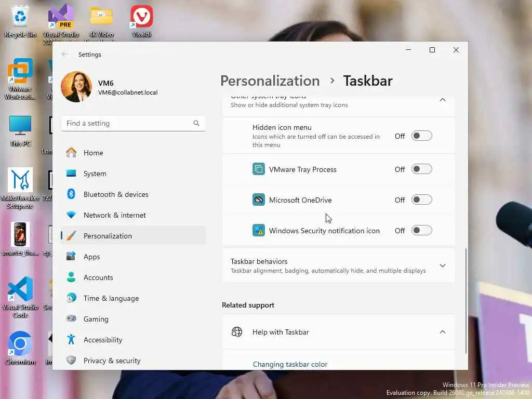Open Accessibility settings category

coord(134,340)
